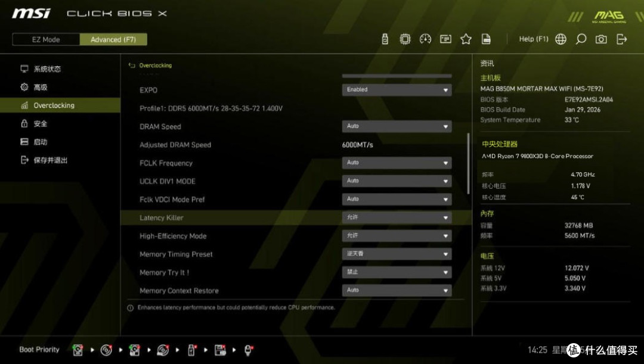644x364 pixels.
Task: Click the exit icon in the top toolbar
Action: [x=621, y=39]
